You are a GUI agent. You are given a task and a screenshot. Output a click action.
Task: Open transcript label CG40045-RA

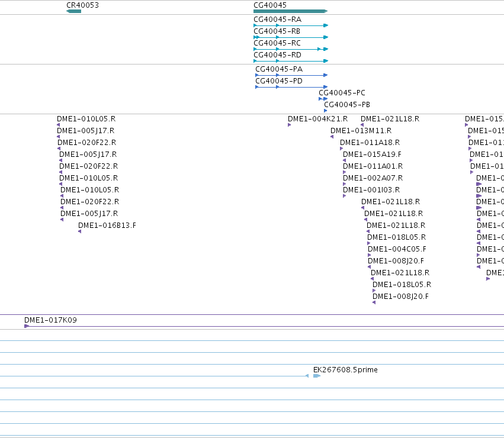(x=277, y=20)
